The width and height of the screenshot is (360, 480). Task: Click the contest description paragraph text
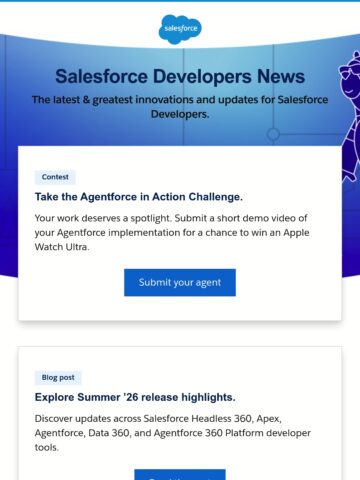pyautogui.click(x=172, y=232)
